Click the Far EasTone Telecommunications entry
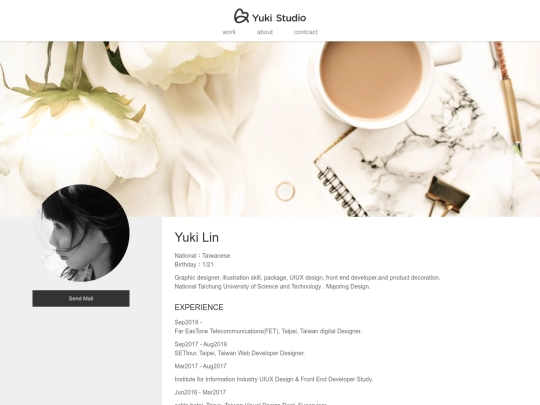540x405 pixels. coord(268,331)
